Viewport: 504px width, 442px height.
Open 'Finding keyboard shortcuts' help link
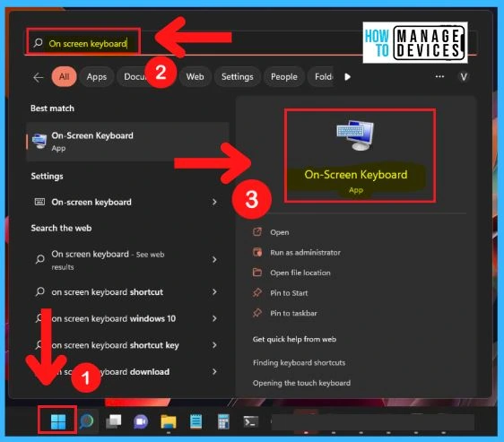click(x=299, y=362)
